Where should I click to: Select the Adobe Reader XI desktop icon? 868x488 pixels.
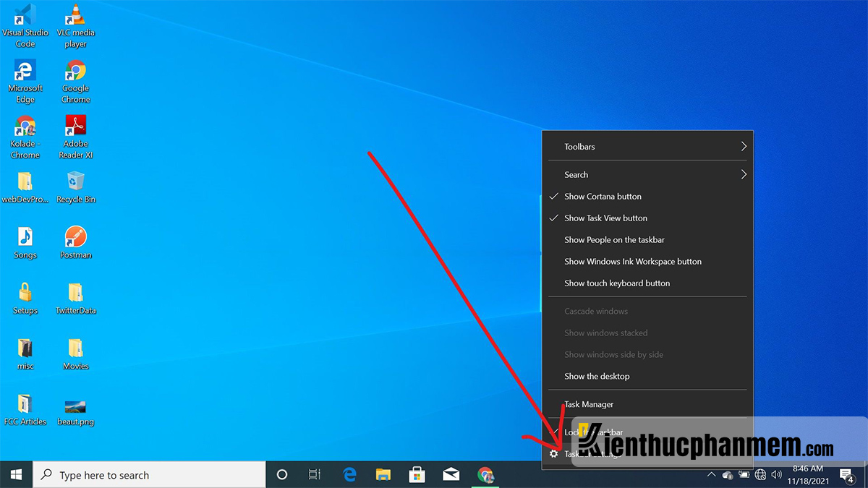pyautogui.click(x=75, y=137)
